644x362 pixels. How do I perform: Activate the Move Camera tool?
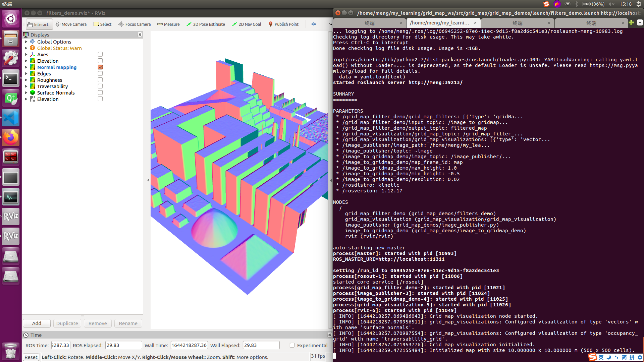tap(71, 24)
